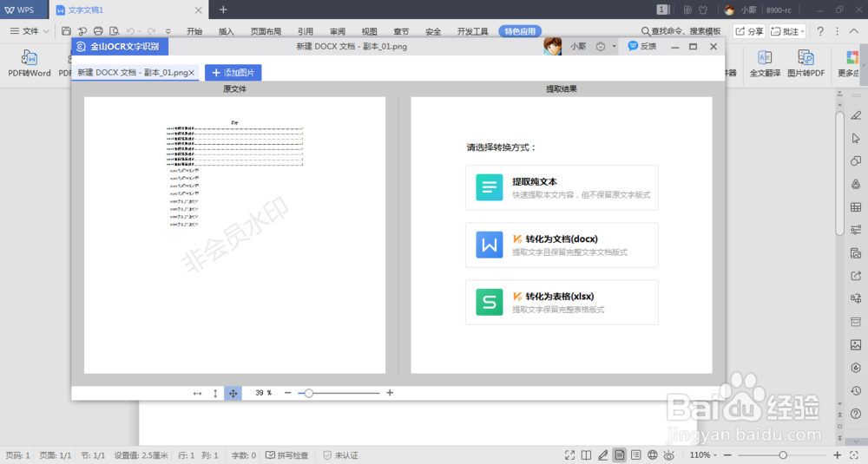Click the redo arrow icon
This screenshot has height=464, width=868.
pyautogui.click(x=151, y=31)
